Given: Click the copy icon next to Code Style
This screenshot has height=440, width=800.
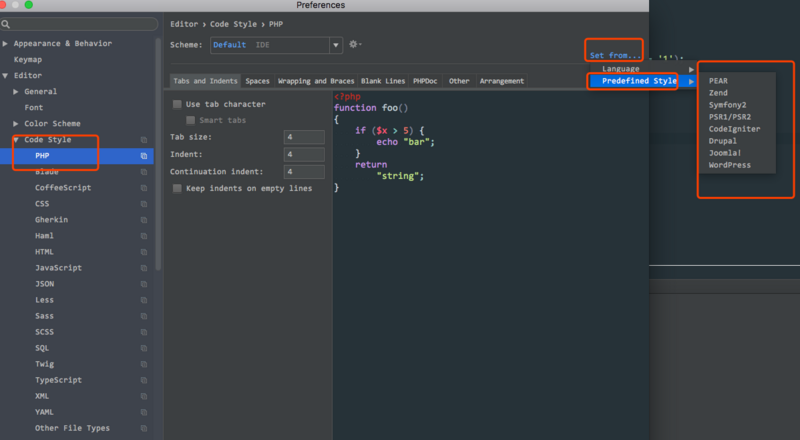Looking at the screenshot, I should click(144, 140).
